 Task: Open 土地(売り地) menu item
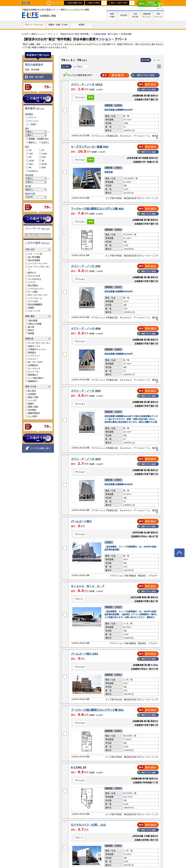click(x=135, y=15)
